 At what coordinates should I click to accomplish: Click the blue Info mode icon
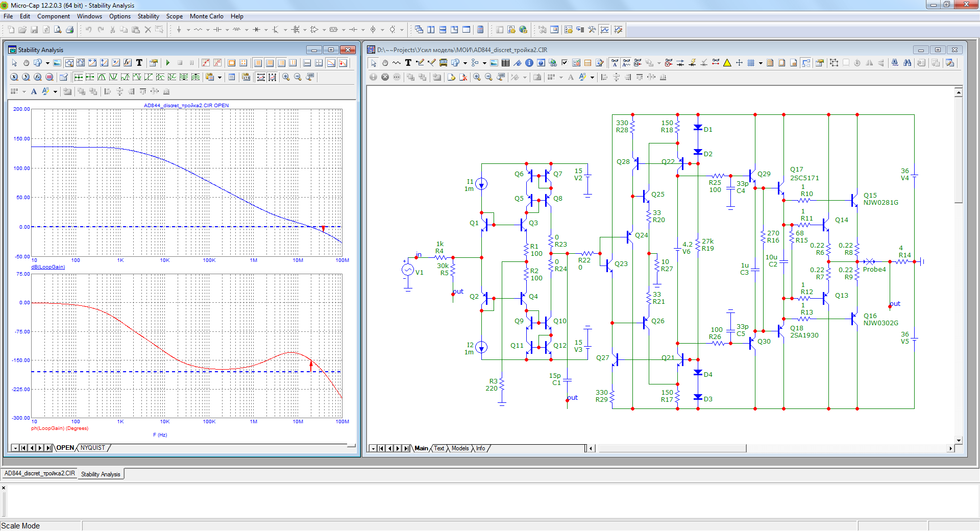click(529, 63)
